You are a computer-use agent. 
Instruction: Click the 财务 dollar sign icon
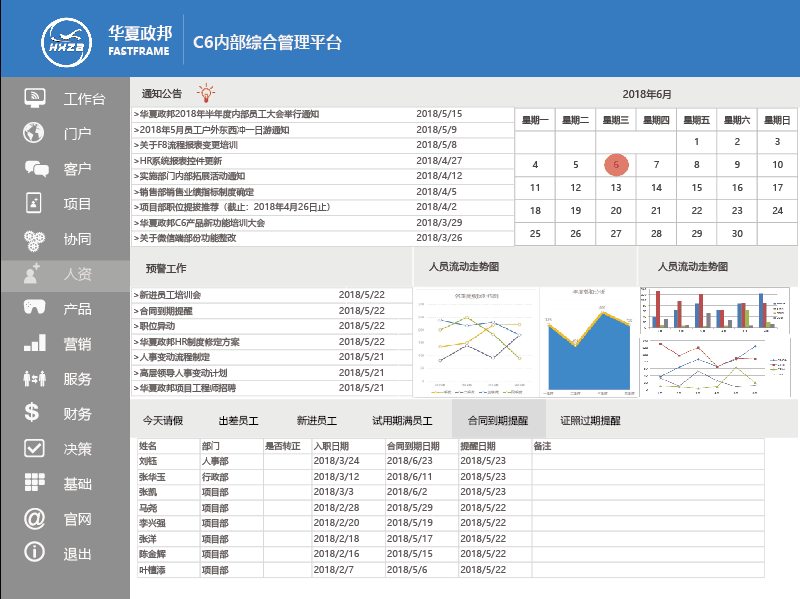coord(33,413)
